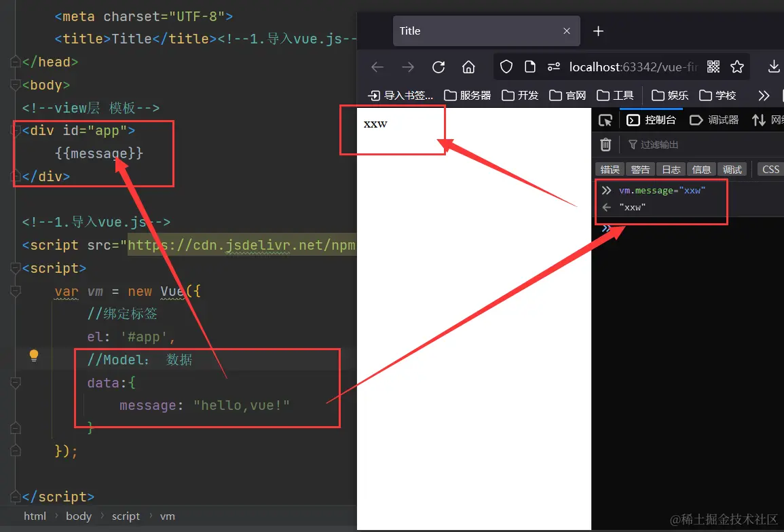Bookmark this page with the star
784x532 pixels.
(737, 66)
